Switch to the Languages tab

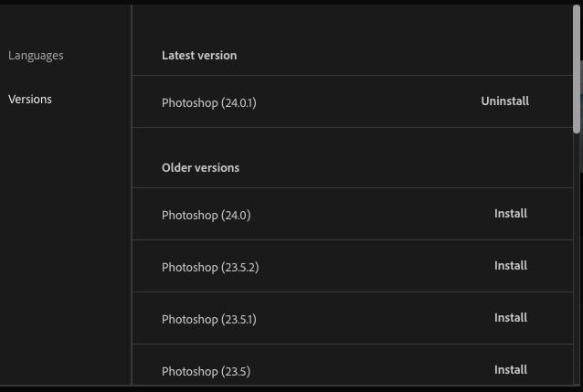pyautogui.click(x=36, y=56)
